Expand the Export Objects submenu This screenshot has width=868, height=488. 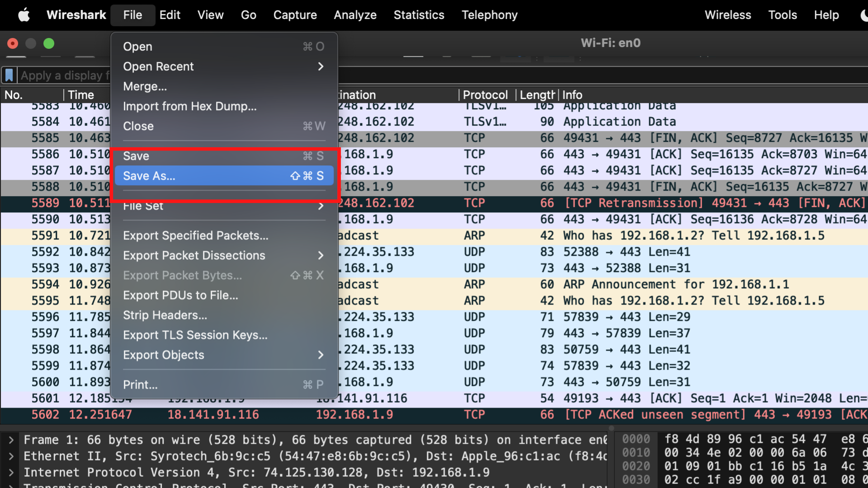click(x=224, y=355)
